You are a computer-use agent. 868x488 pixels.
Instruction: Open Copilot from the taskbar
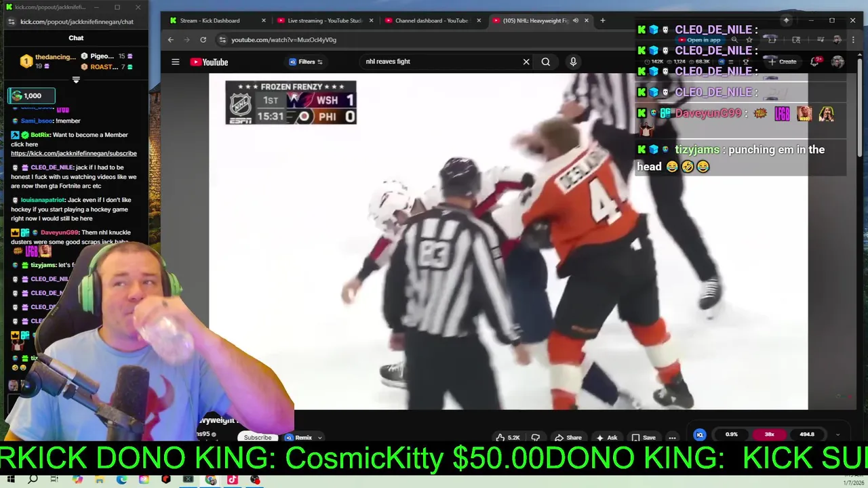(77, 480)
